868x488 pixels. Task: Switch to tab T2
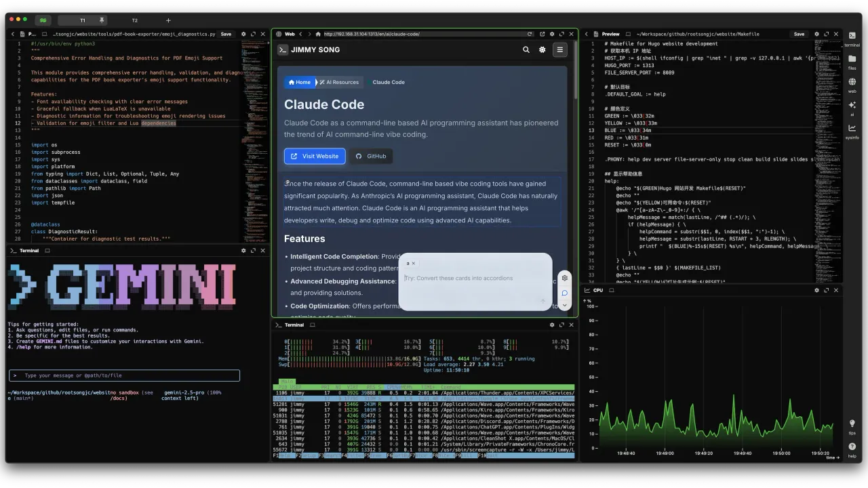click(134, 20)
